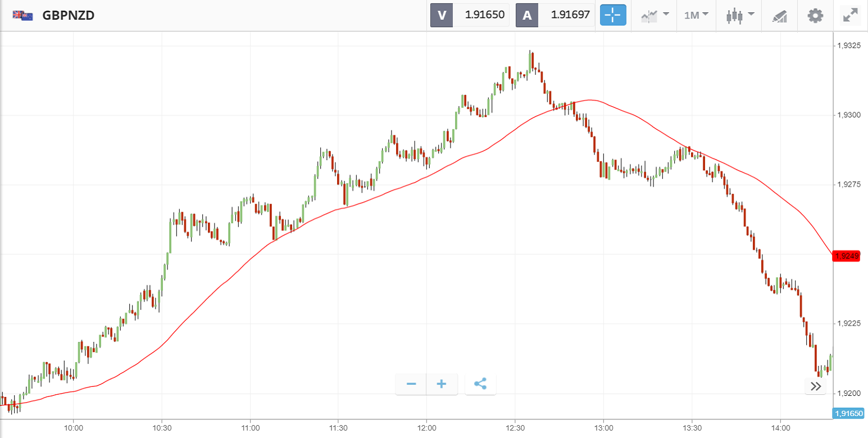Click the V sell price 1.91650 button
Image resolution: width=868 pixels, height=438 pixels.
(x=470, y=15)
